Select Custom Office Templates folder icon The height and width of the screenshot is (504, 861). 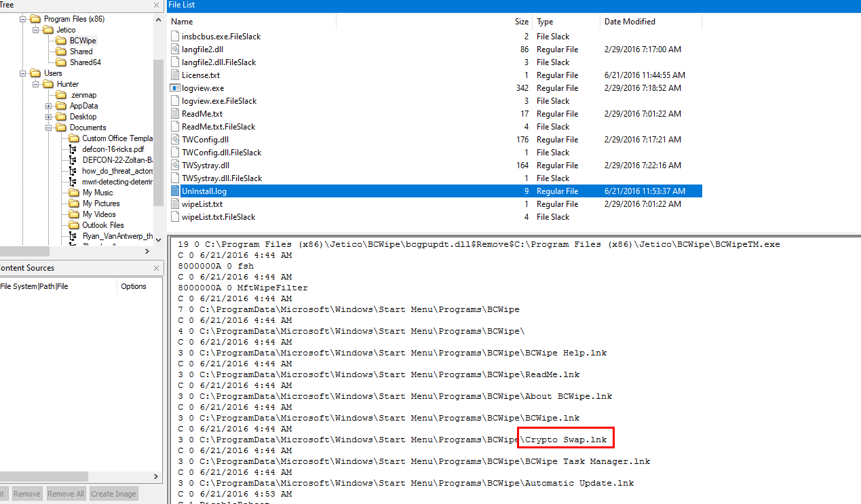(74, 138)
